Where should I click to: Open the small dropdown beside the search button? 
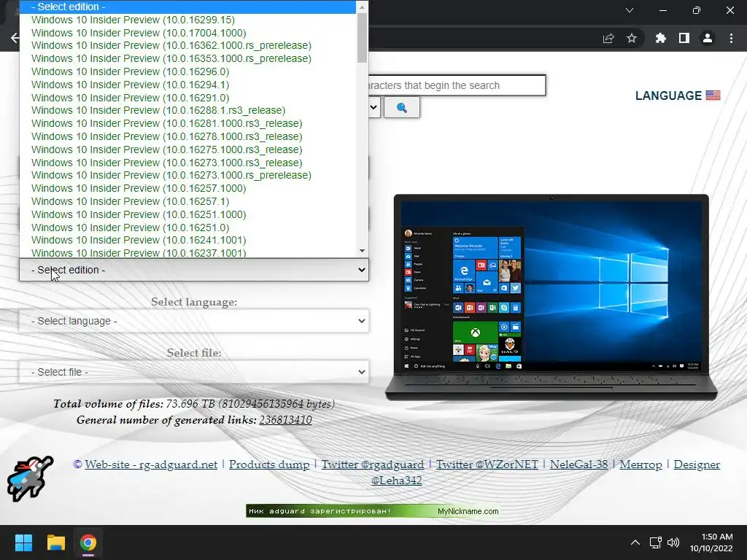pyautogui.click(x=374, y=108)
